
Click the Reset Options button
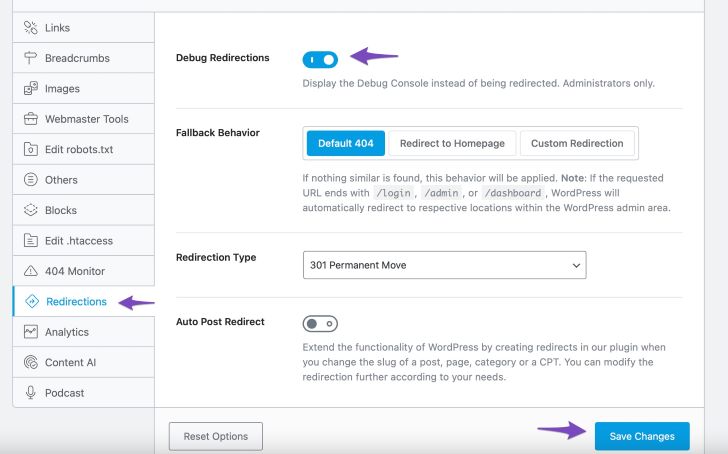pyautogui.click(x=216, y=436)
